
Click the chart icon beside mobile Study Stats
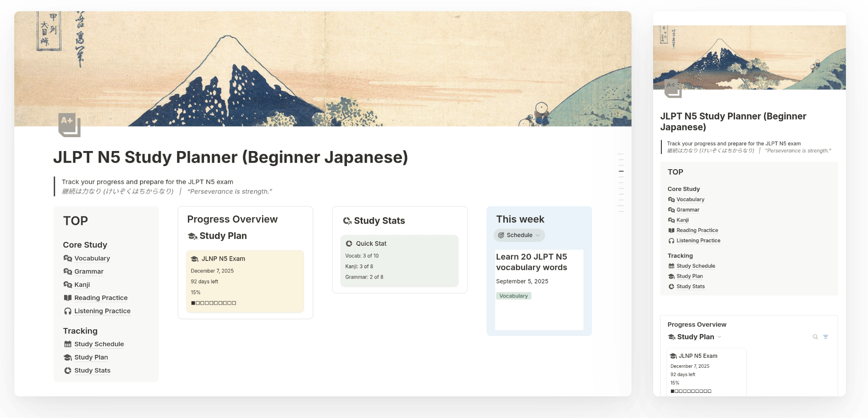tap(671, 286)
